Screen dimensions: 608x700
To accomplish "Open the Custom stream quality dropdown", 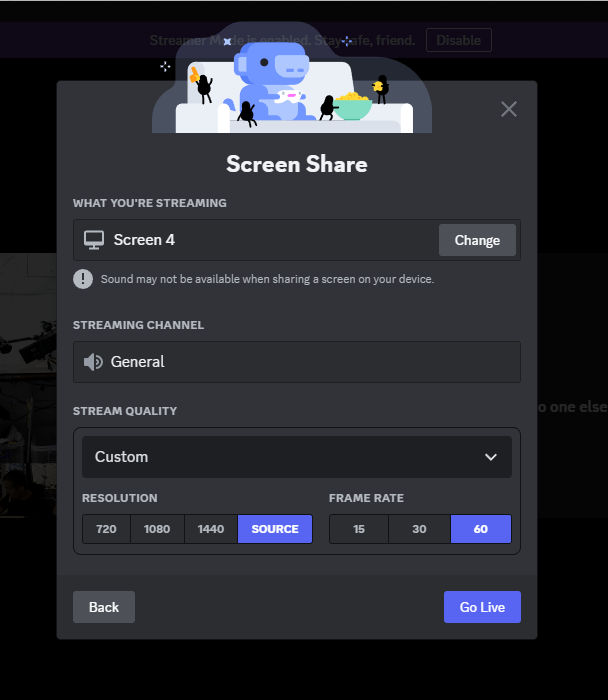I will (x=297, y=457).
